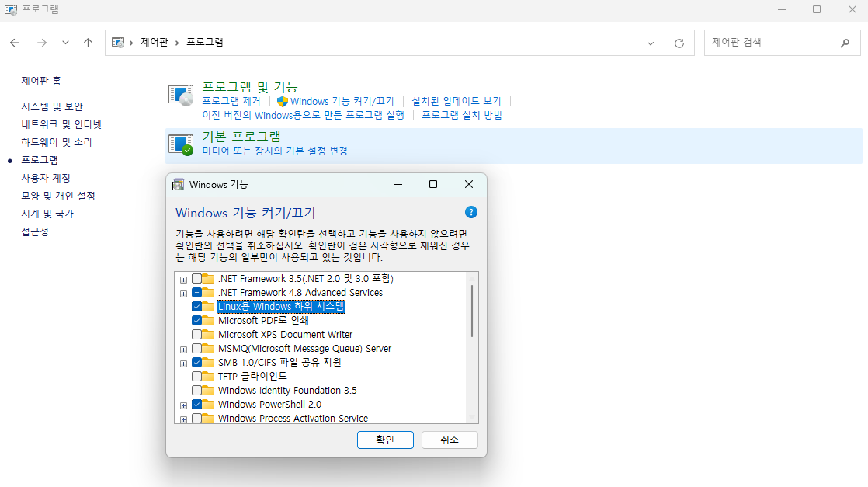868x487 pixels.
Task: Click the Windows Features title bar icon
Action: click(x=179, y=185)
